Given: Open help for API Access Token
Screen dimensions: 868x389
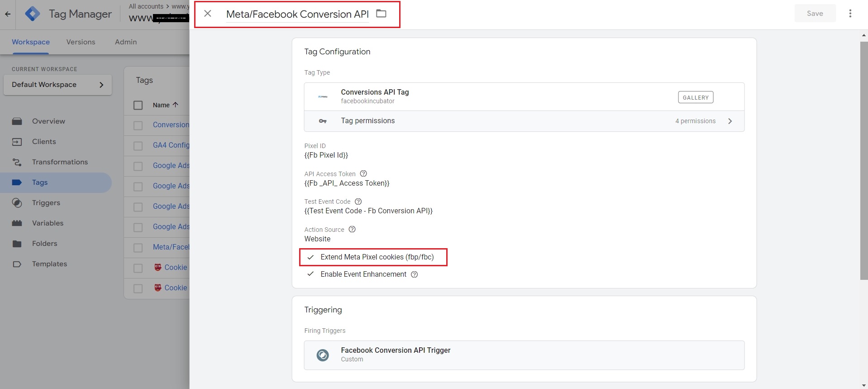Looking at the screenshot, I should [x=363, y=173].
